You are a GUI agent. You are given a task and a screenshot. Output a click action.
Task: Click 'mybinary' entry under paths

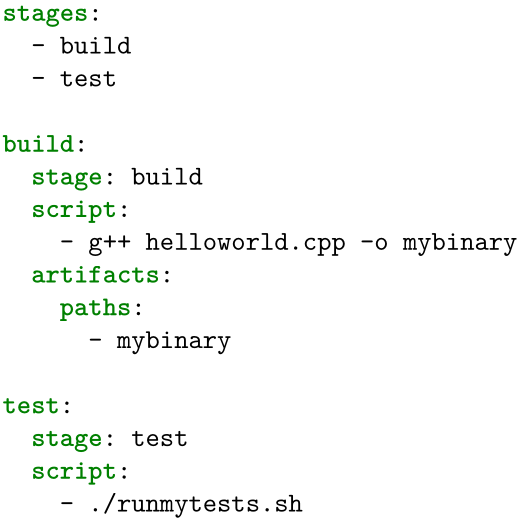pos(173,342)
